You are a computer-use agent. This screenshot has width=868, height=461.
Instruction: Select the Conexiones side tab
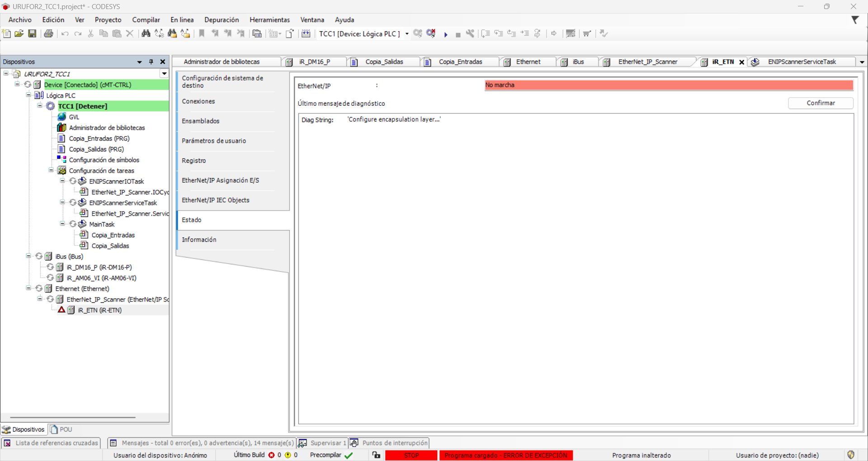click(198, 101)
